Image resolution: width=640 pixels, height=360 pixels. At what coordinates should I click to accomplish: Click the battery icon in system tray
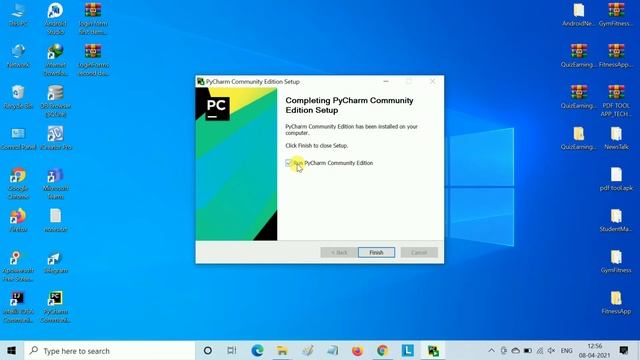coord(528,351)
